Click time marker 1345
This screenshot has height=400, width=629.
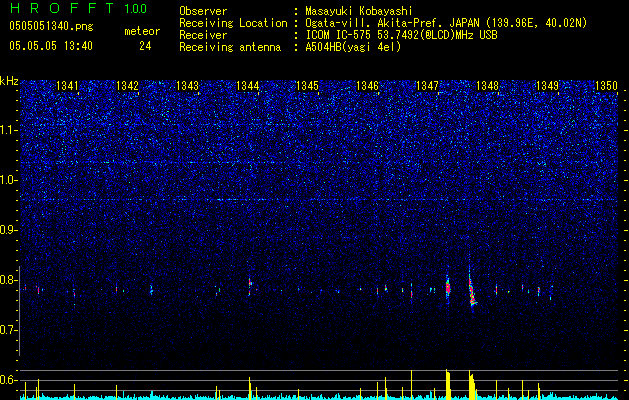[x=307, y=85]
